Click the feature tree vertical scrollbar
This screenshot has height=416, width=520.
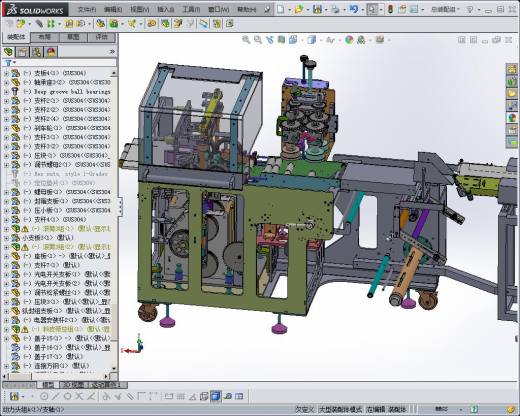[x=114, y=220]
